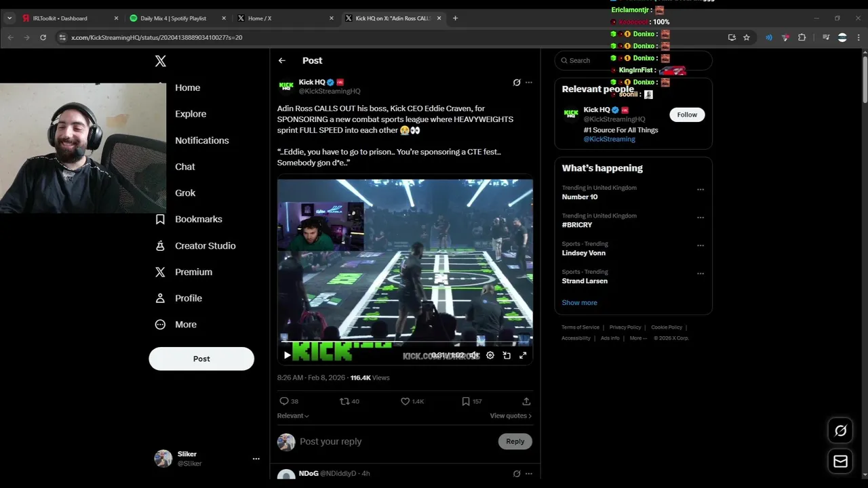This screenshot has height=488, width=868.
Task: Like the post with 1.4K likes
Action: (x=412, y=401)
